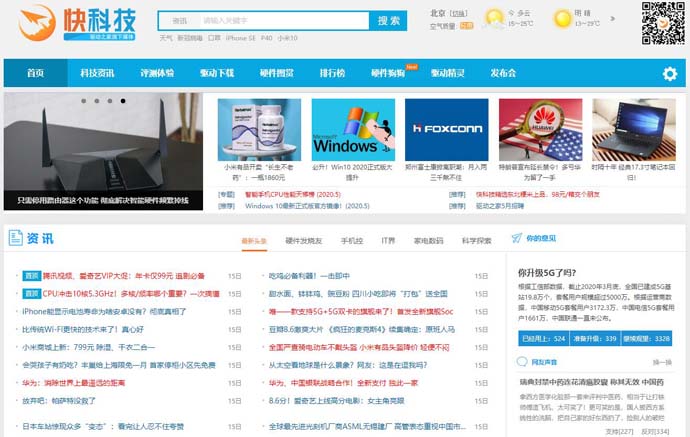690x437 pixels.
Task: Click 换一换 to refresh 网友声音
Action: pos(662,362)
